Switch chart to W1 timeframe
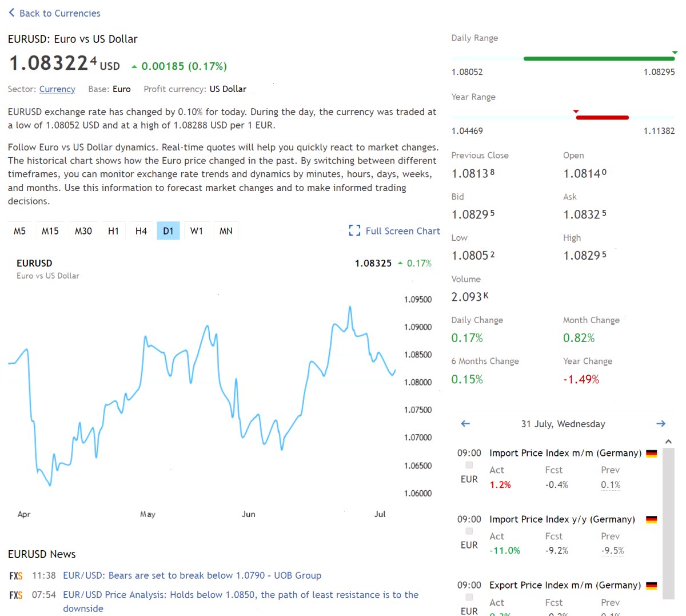686x616 pixels. (x=197, y=231)
